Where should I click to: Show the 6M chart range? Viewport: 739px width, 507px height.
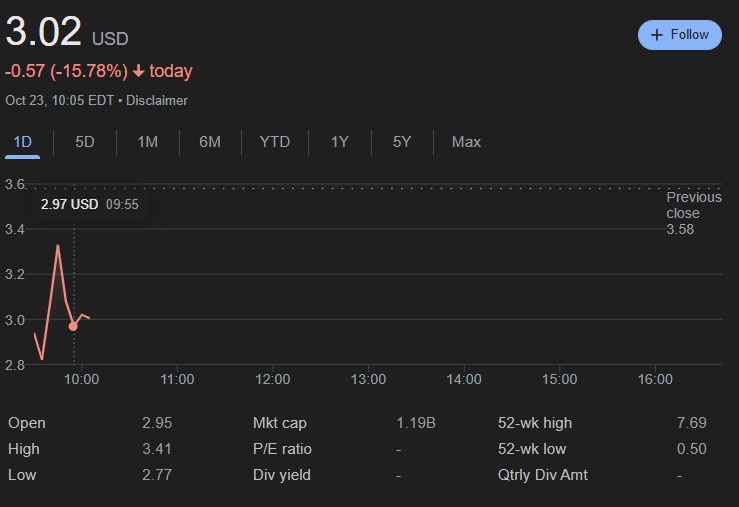(x=210, y=142)
